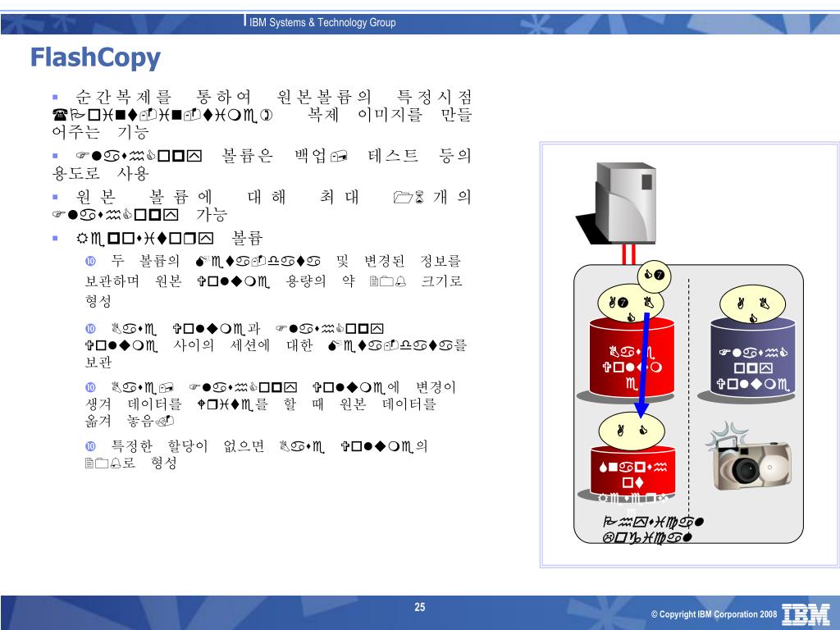Click the sub-bullet starting 두 볼륨의
Image resolution: width=840 pixels, height=630 pixels.
(x=273, y=281)
